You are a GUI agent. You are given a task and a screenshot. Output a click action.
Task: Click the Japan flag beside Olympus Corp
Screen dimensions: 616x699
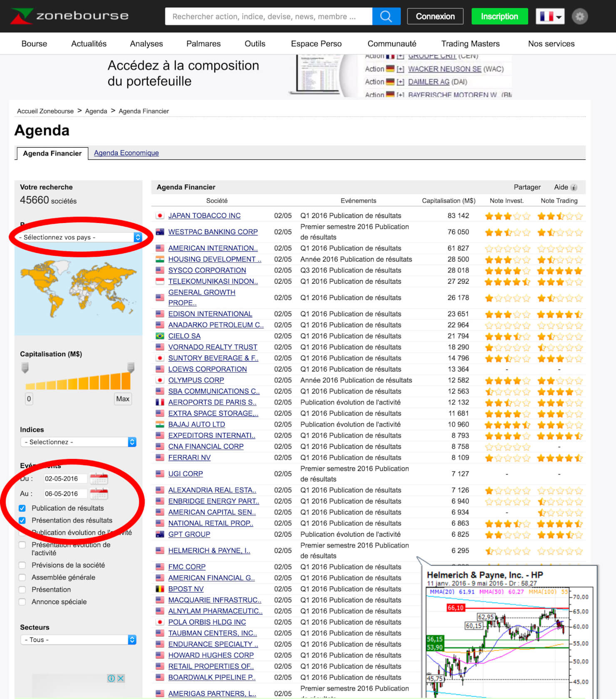point(159,380)
